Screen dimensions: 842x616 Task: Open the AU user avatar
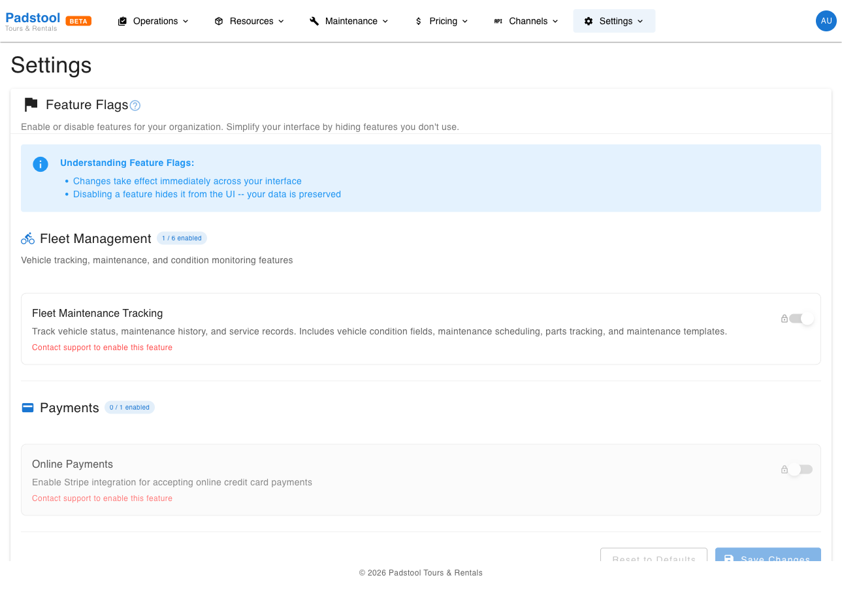826,21
